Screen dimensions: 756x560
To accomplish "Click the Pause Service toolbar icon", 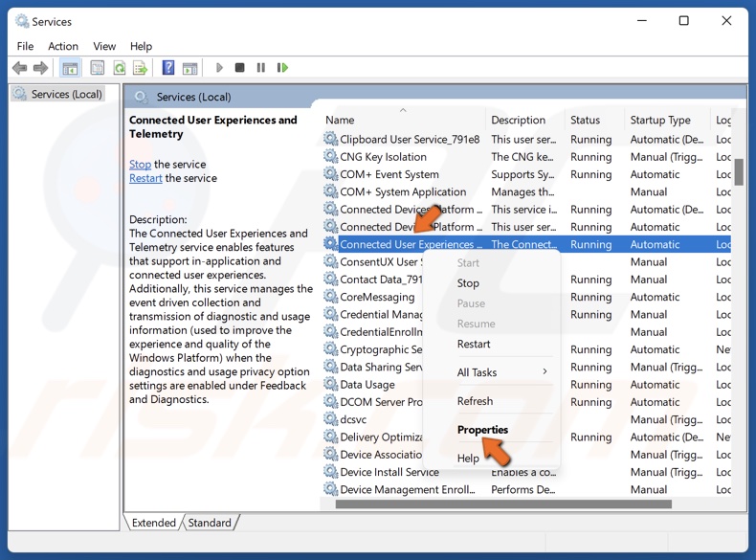I will [x=261, y=68].
